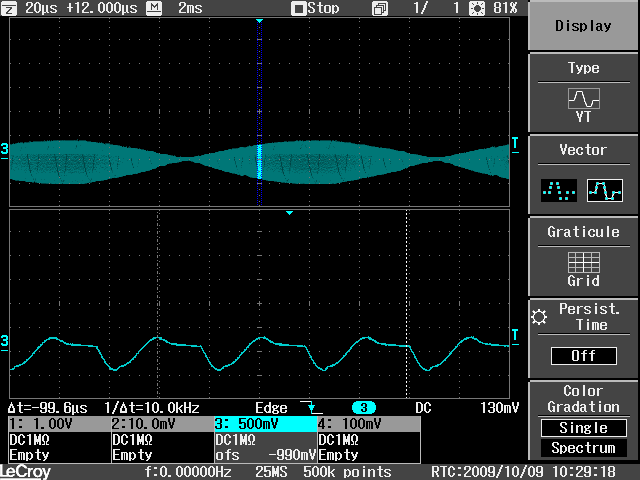
Task: Click the LeCroy logo
Action: coord(25,472)
